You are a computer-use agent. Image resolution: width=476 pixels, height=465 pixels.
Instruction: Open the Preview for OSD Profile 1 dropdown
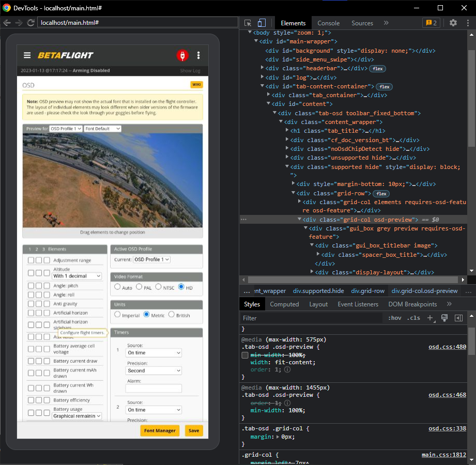coord(66,129)
